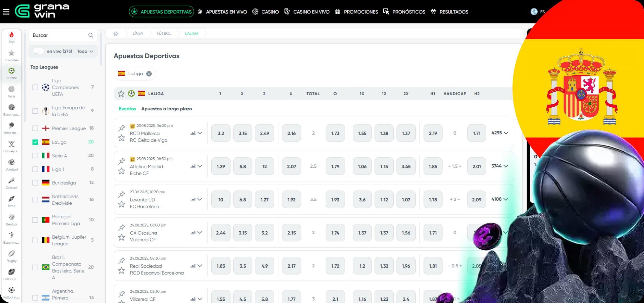This screenshot has width=644, height=303.
Task: Expand RCD Mallorca match details chevron
Action: 200,133
